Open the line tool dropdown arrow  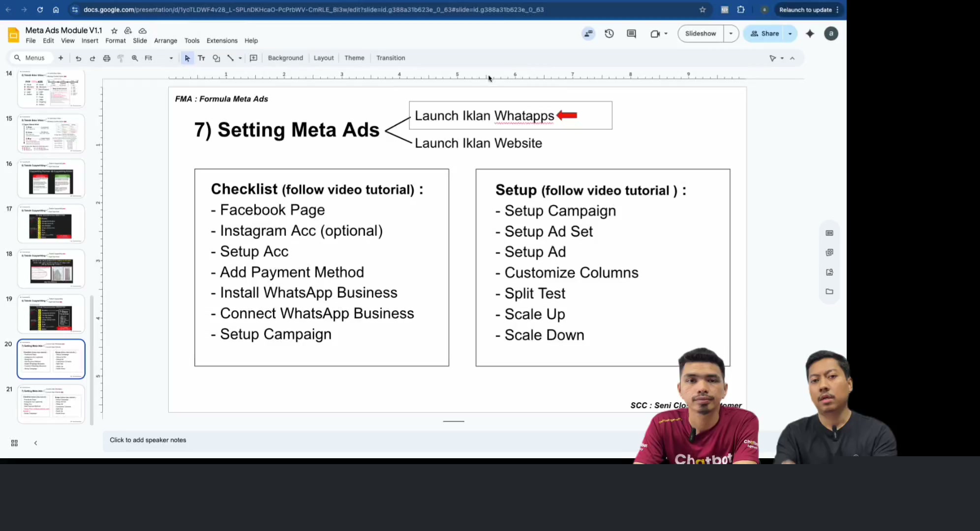pyautogui.click(x=240, y=58)
